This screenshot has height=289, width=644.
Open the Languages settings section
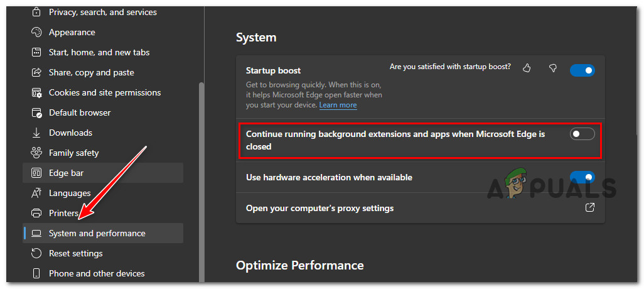[x=70, y=193]
